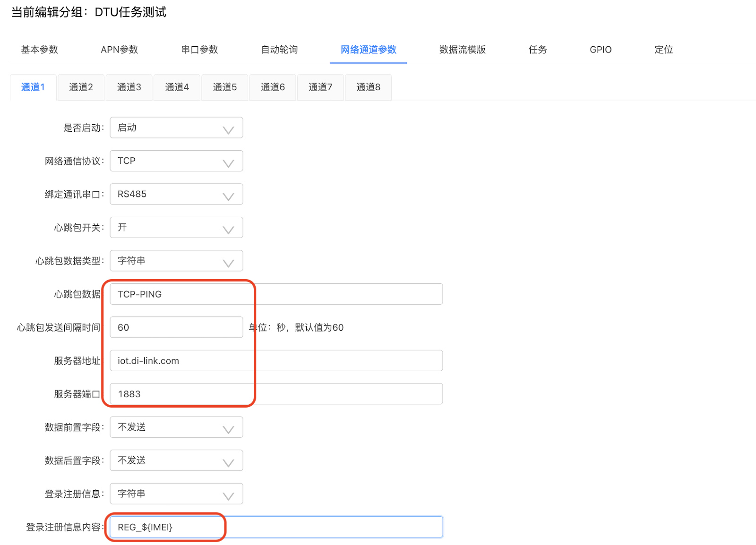Click the 数据前置字段 label
Viewport: 756px width, 545px height.
[x=74, y=427]
